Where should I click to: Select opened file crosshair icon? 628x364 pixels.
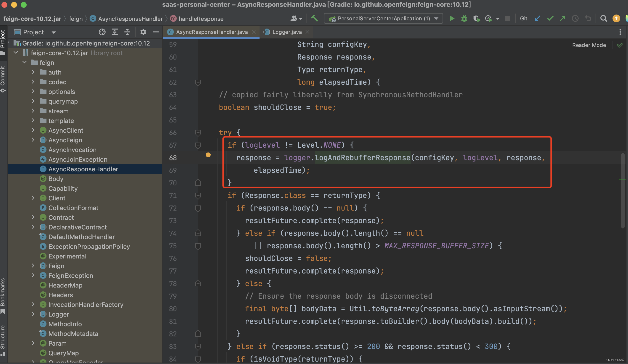point(102,32)
